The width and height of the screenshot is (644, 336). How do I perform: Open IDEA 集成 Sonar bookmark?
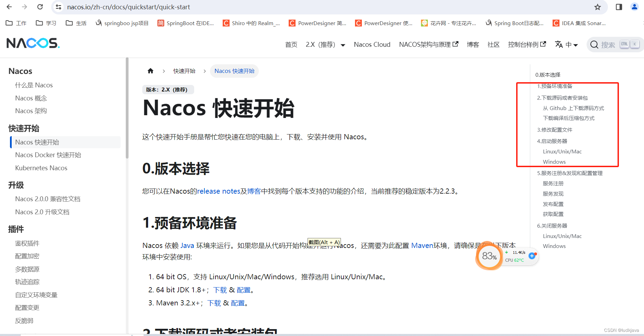[579, 23]
